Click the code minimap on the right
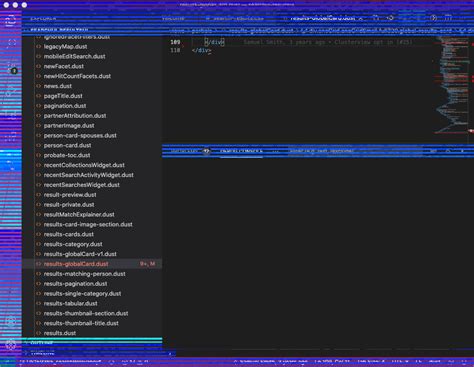Viewport: 474px width, 367px height. point(453,85)
